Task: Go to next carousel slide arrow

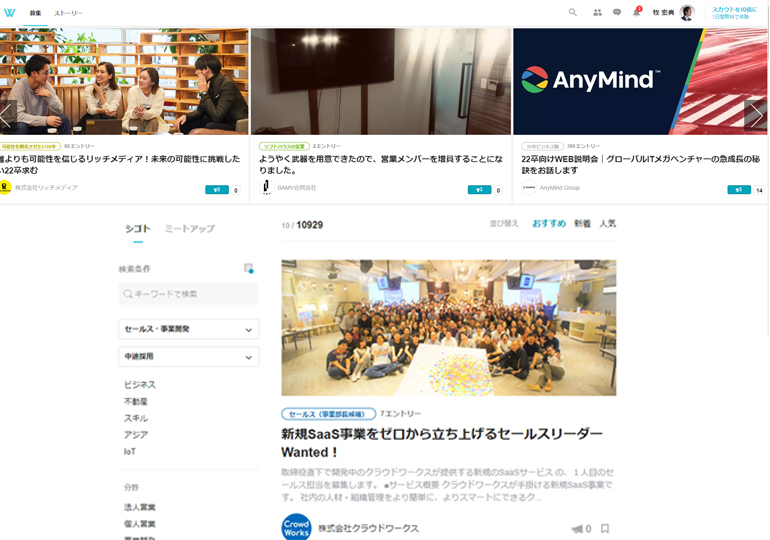Action: tap(756, 115)
